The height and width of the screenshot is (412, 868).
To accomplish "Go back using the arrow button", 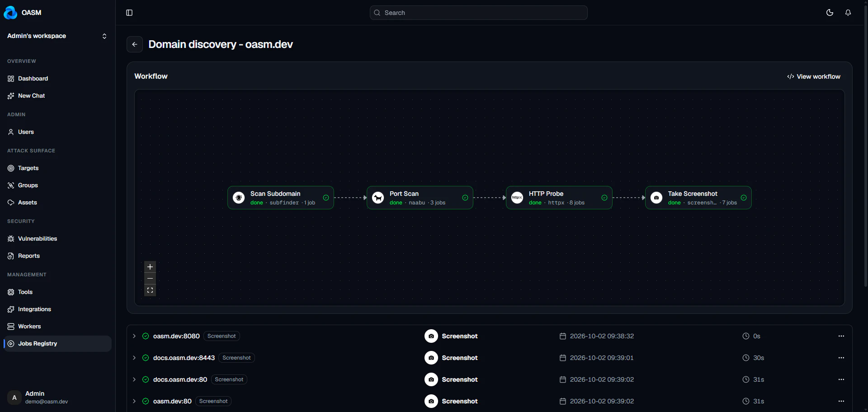I will tap(135, 44).
